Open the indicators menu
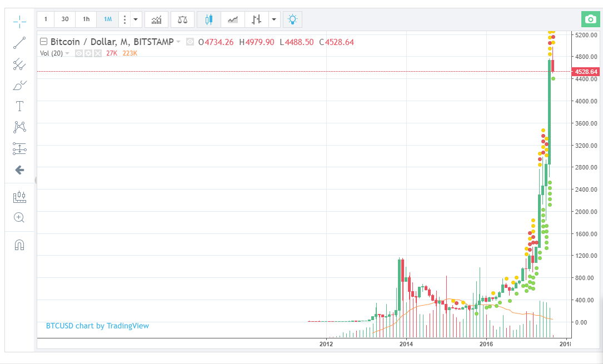This screenshot has width=603, height=364. [x=157, y=19]
